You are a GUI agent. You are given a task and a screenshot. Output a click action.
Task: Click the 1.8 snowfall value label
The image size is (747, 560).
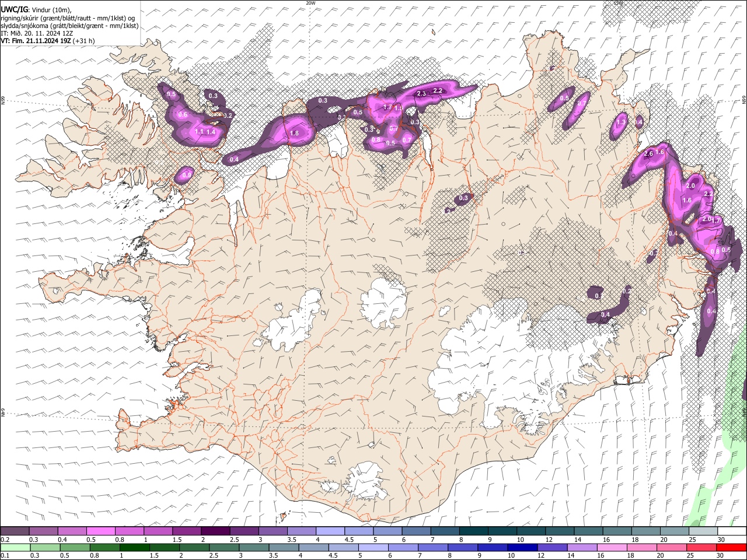294,134
